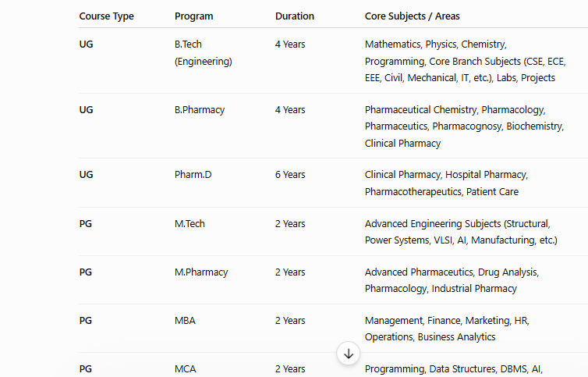This screenshot has height=377, width=588.
Task: Select the Advanced Engineering Subjects description
Action: [x=461, y=232]
